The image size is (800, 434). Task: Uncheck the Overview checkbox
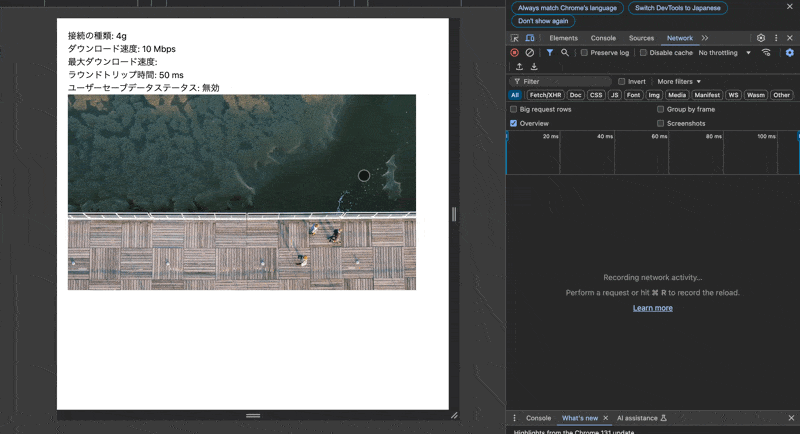click(x=514, y=123)
